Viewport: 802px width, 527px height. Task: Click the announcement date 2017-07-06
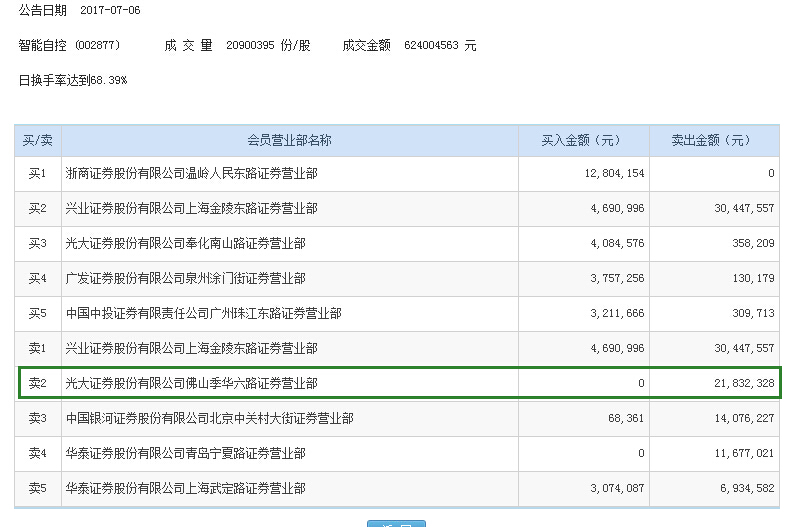pos(110,10)
